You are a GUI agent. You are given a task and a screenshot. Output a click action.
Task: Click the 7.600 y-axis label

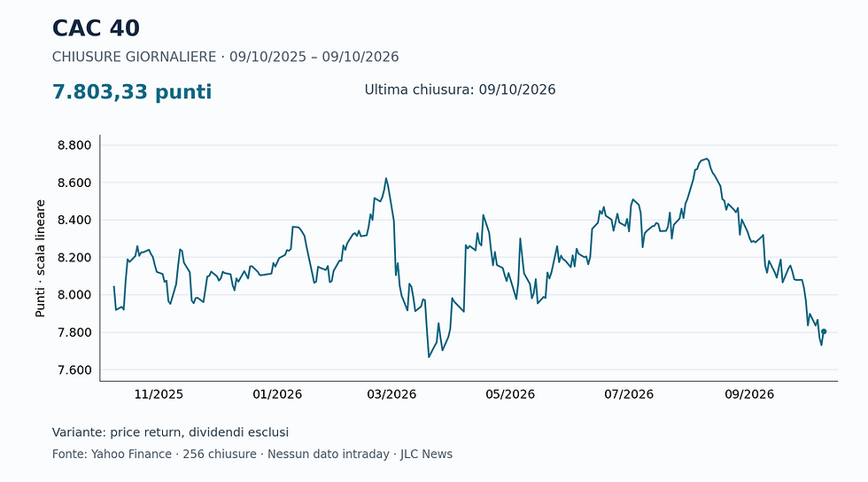[74, 370]
